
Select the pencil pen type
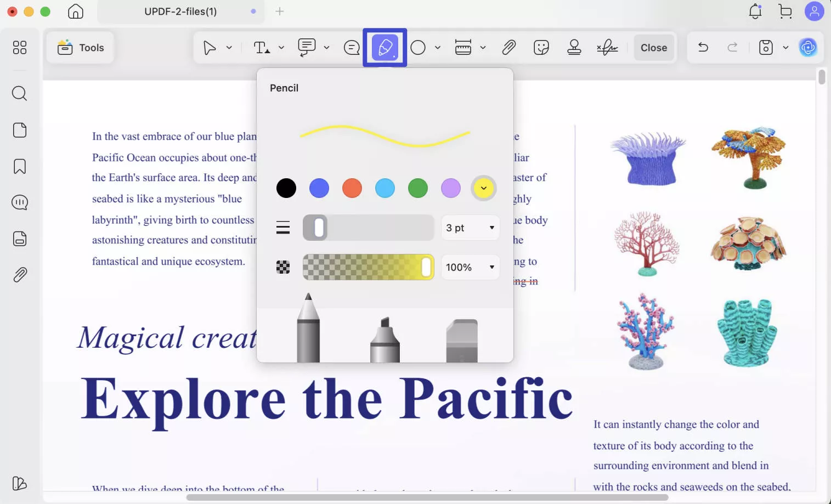click(x=308, y=327)
